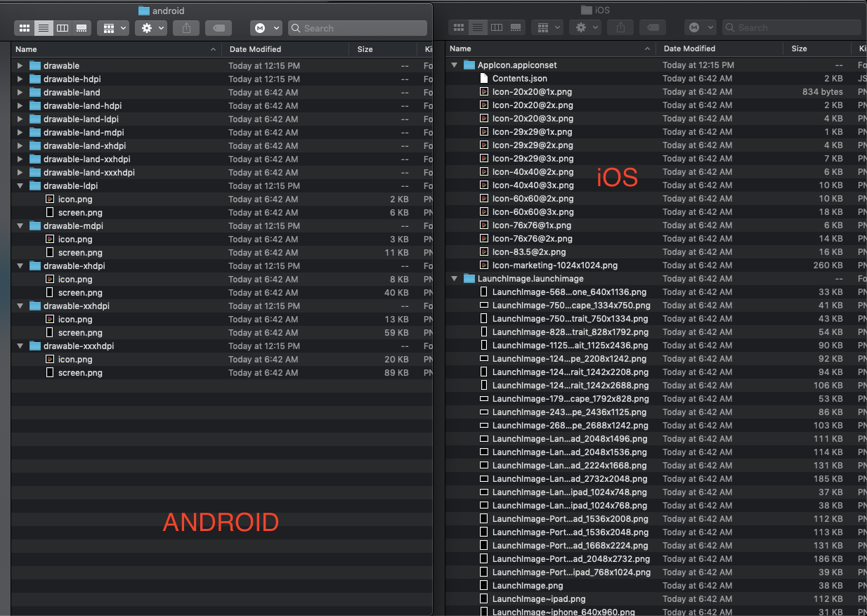Select the LaunchImage.png file

click(528, 585)
